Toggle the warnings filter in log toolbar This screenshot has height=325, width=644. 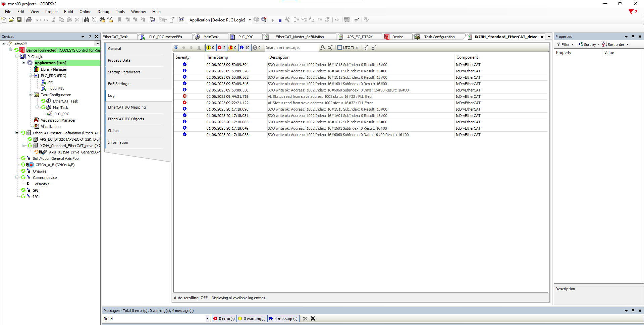(x=210, y=48)
